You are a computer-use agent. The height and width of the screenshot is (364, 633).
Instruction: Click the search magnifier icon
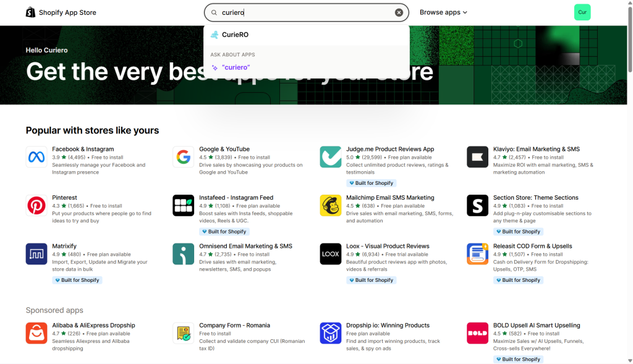coord(214,12)
